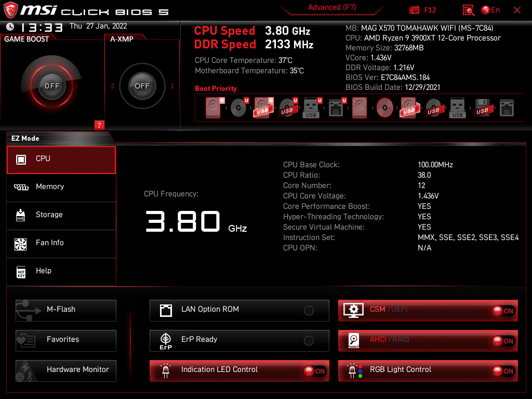The image size is (532, 399).
Task: Select the legacy hard disk boot icon without U badge
Action: [x=360, y=108]
